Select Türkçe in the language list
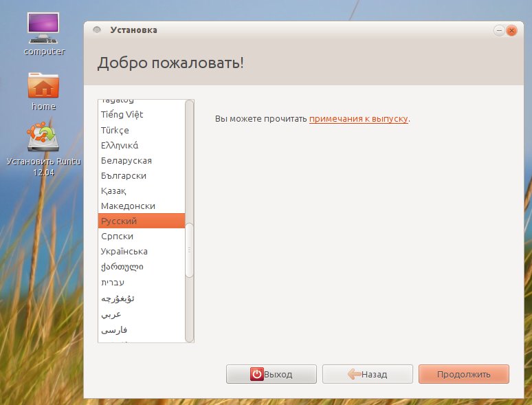This screenshot has width=532, height=405. pos(142,130)
